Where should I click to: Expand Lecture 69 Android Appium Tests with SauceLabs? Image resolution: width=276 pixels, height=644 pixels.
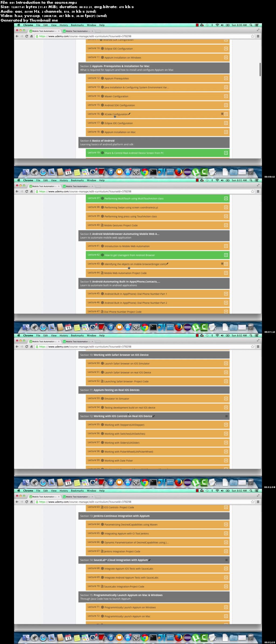(226, 578)
